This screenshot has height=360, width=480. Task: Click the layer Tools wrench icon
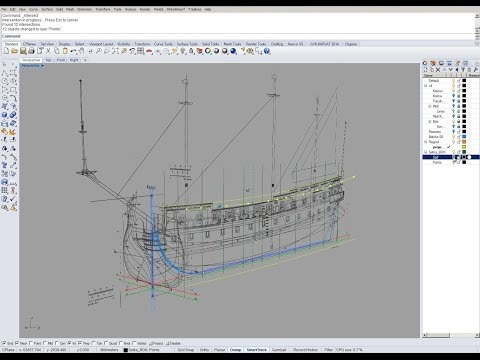(x=476, y=70)
